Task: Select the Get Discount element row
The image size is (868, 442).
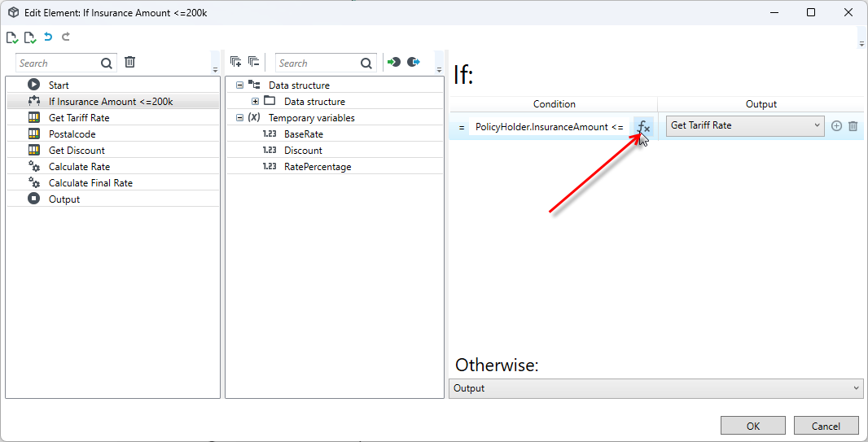Action: [112, 151]
